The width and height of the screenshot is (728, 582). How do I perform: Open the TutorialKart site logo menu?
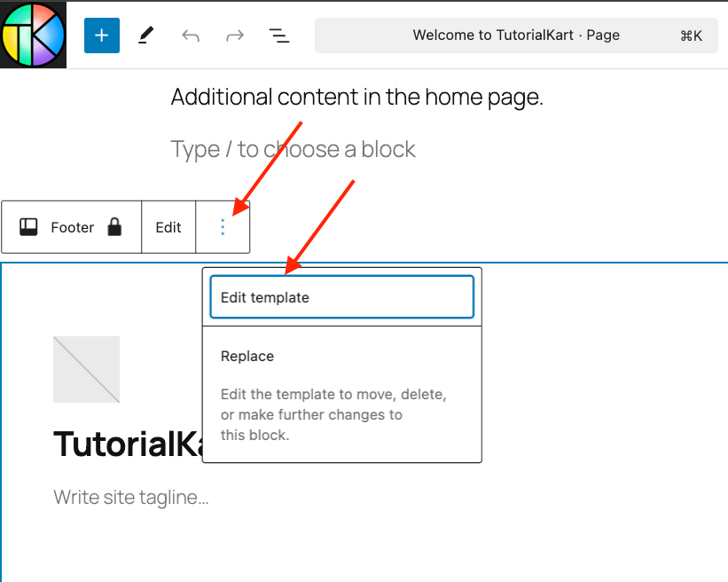tap(33, 35)
